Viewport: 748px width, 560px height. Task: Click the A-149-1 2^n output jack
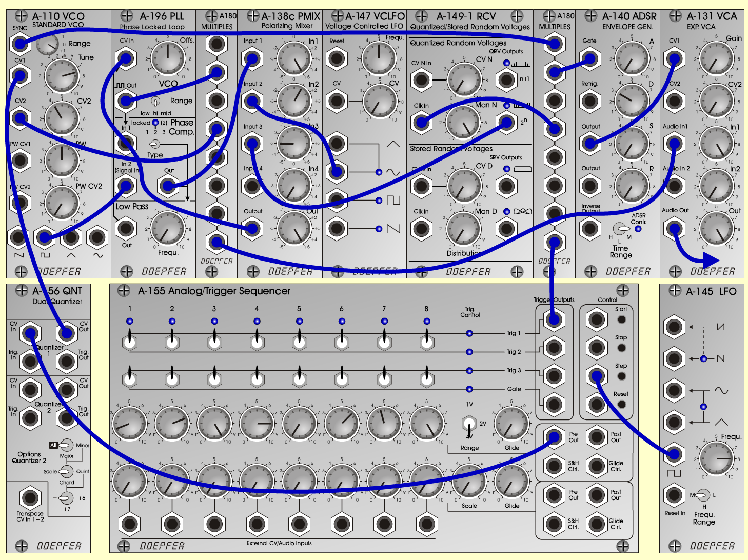coord(506,122)
